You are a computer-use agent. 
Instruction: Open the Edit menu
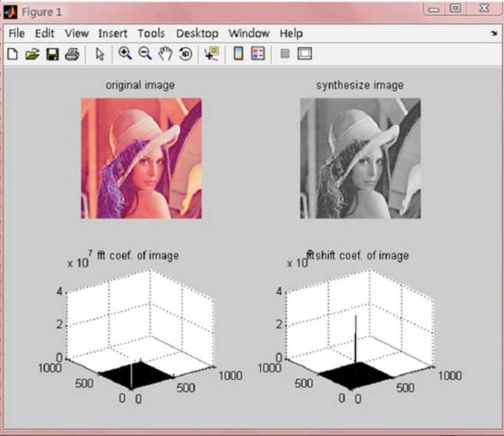point(44,33)
